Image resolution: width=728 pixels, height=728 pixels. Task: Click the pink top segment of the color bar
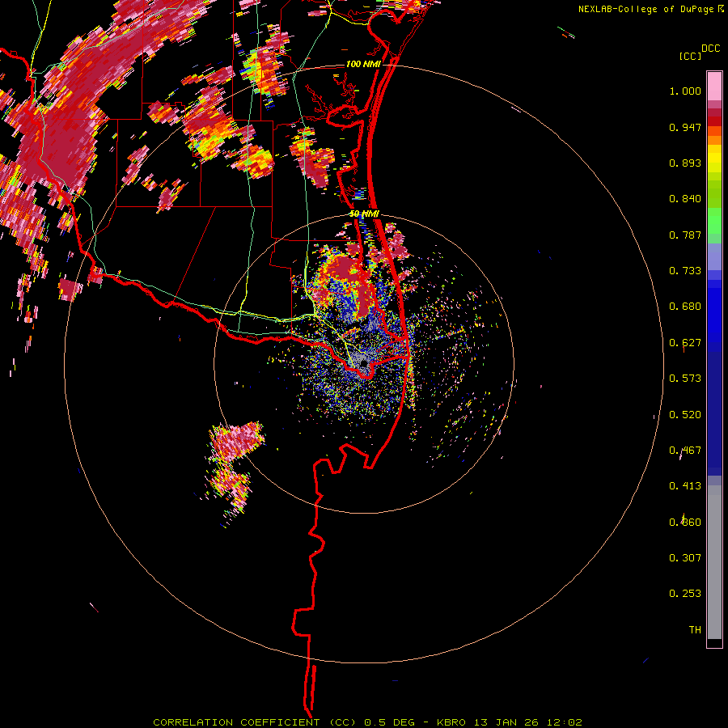tap(714, 86)
